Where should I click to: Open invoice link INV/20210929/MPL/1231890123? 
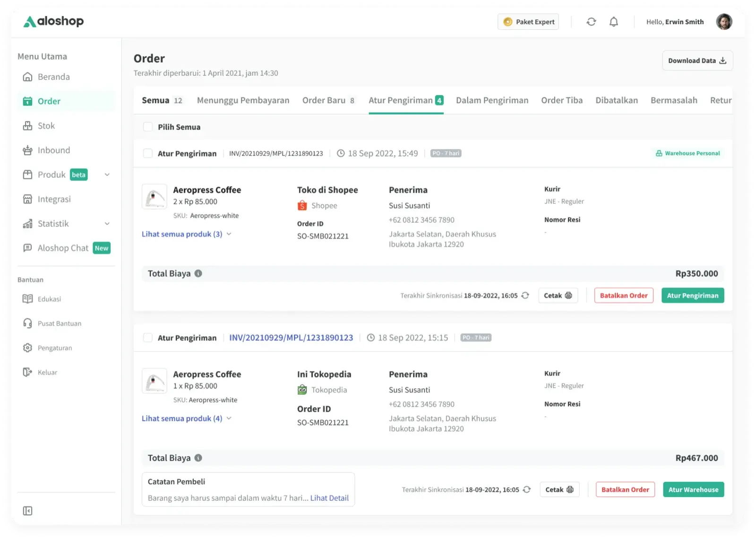click(291, 338)
